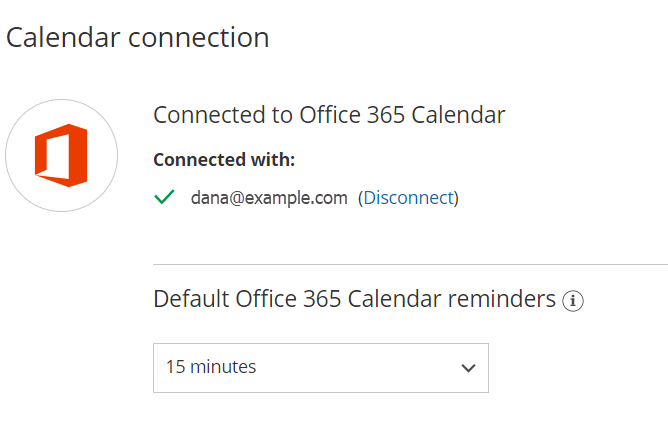Disconnect the dana@example.com calendar account
Image resolution: width=668 pixels, height=443 pixels.
(x=408, y=198)
